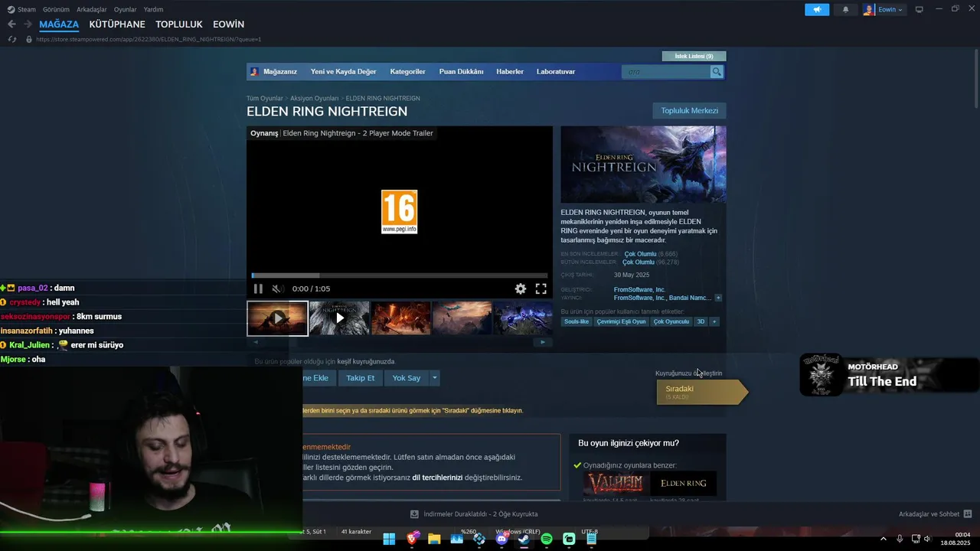Screen dimensions: 980x551
Task: Switch to the TOPLULUK tab
Action: (x=179, y=24)
